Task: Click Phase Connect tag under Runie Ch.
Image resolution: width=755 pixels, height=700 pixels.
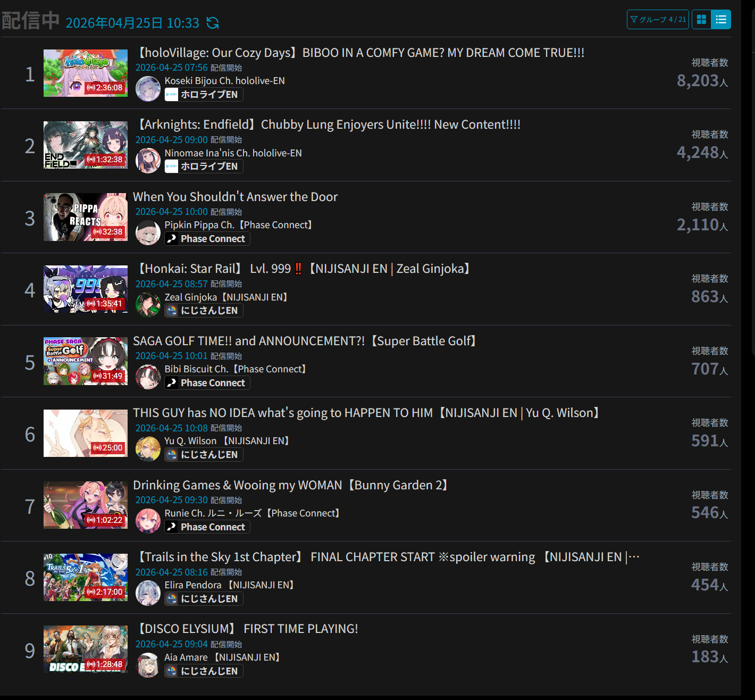Action: click(x=207, y=527)
